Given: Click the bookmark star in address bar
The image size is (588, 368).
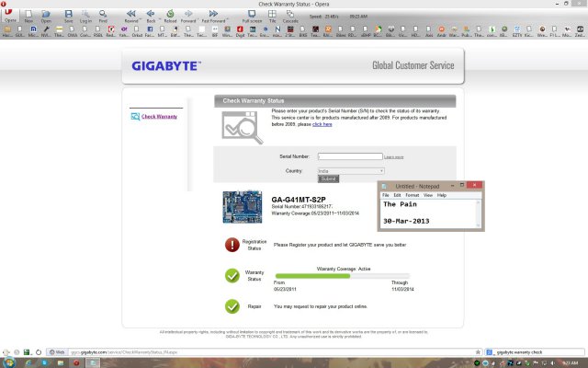Looking at the screenshot, I should click(x=478, y=352).
